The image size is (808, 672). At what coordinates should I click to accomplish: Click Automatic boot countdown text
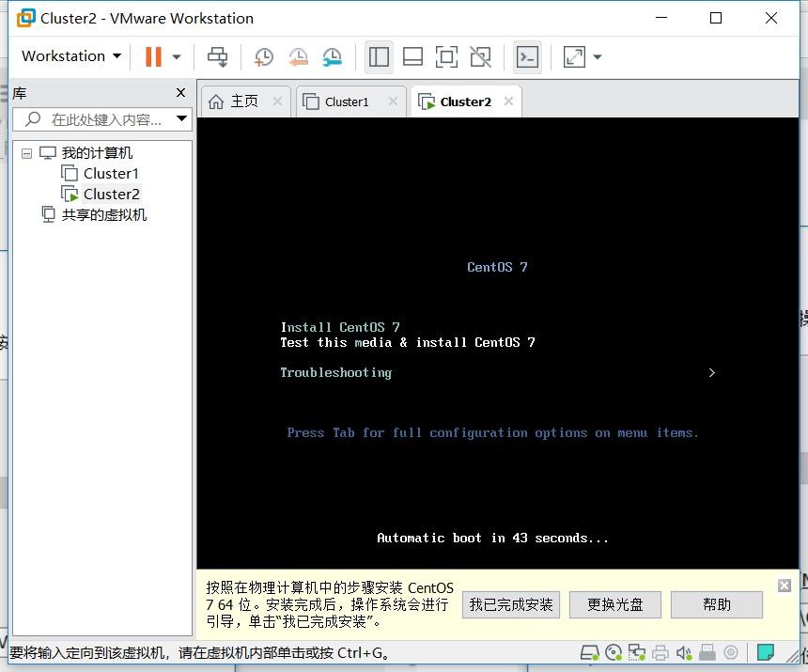tap(492, 538)
